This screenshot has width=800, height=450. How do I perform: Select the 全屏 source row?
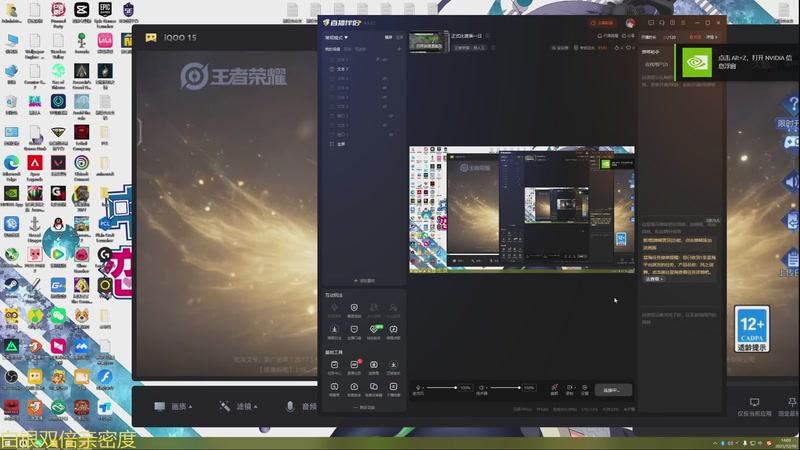coord(365,144)
